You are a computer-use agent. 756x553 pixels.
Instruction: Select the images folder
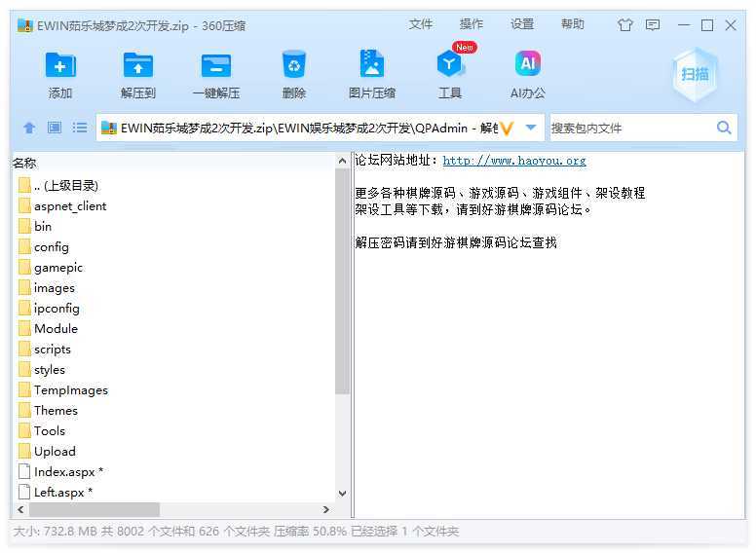pyautogui.click(x=47, y=287)
